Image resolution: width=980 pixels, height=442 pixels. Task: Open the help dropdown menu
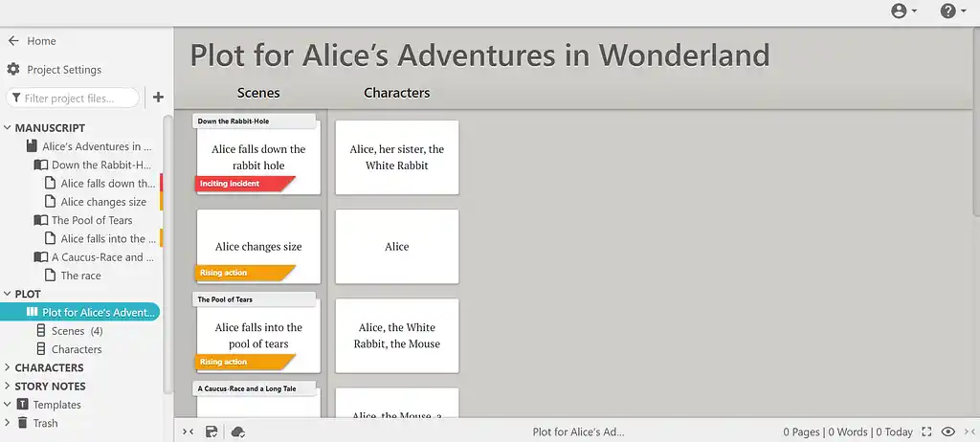(x=953, y=11)
